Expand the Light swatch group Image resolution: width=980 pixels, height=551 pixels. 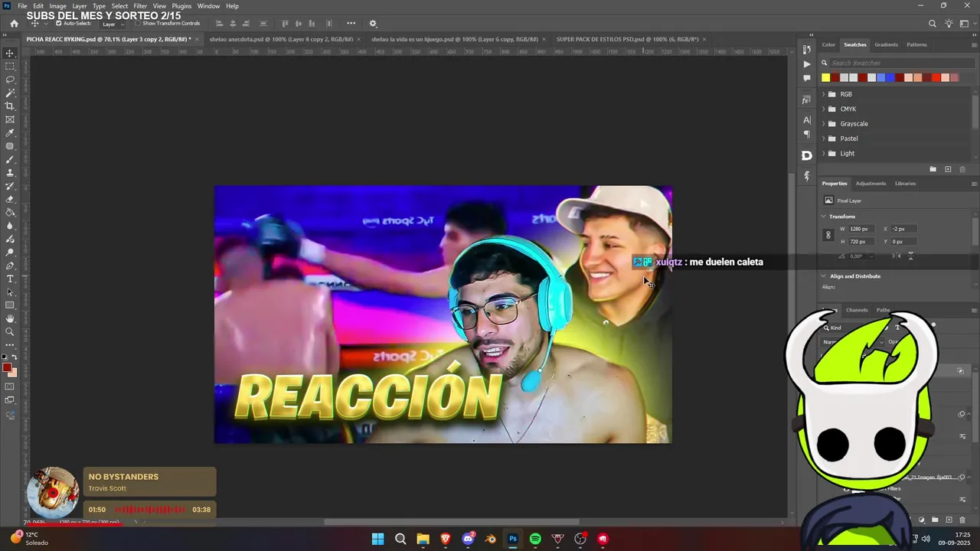point(823,153)
